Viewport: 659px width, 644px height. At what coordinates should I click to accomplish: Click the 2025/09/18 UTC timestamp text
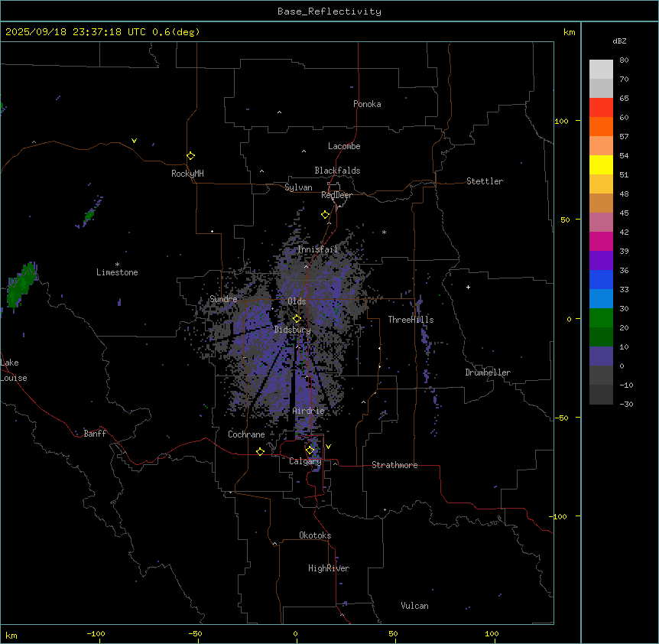click(x=102, y=32)
